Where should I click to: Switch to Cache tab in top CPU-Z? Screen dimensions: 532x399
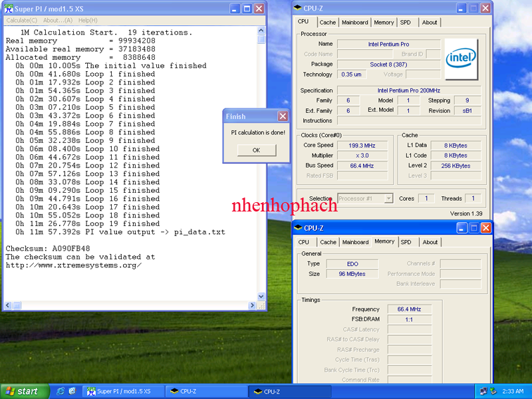point(327,23)
